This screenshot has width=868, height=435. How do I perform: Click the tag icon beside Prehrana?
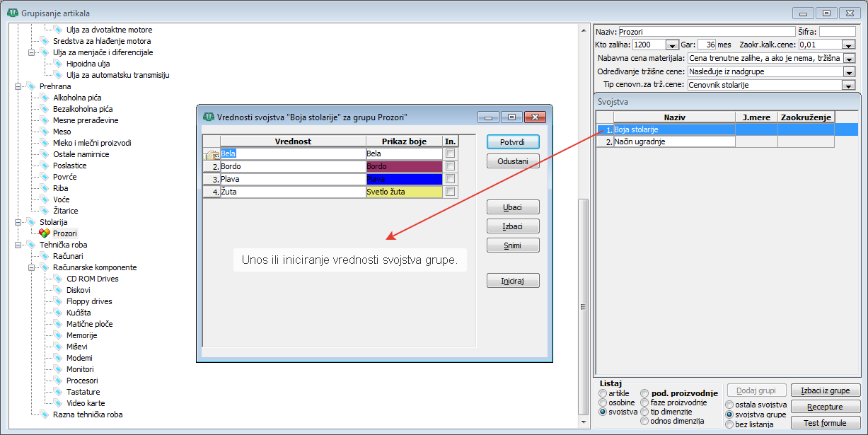point(31,86)
